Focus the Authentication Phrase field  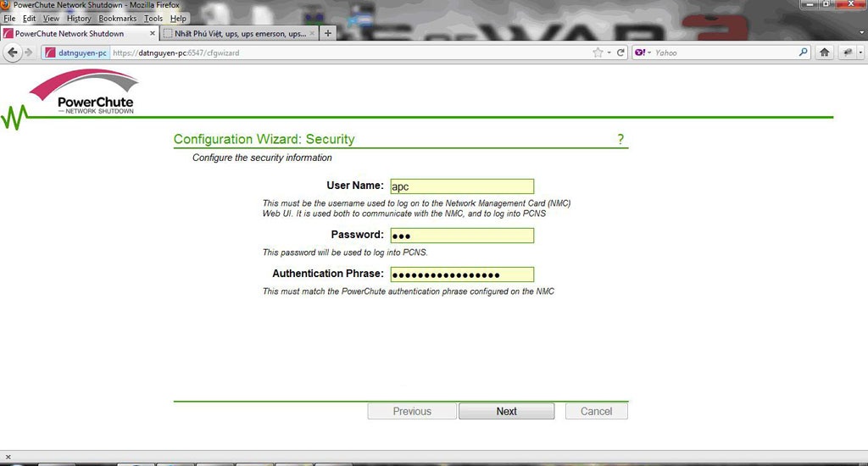462,275
